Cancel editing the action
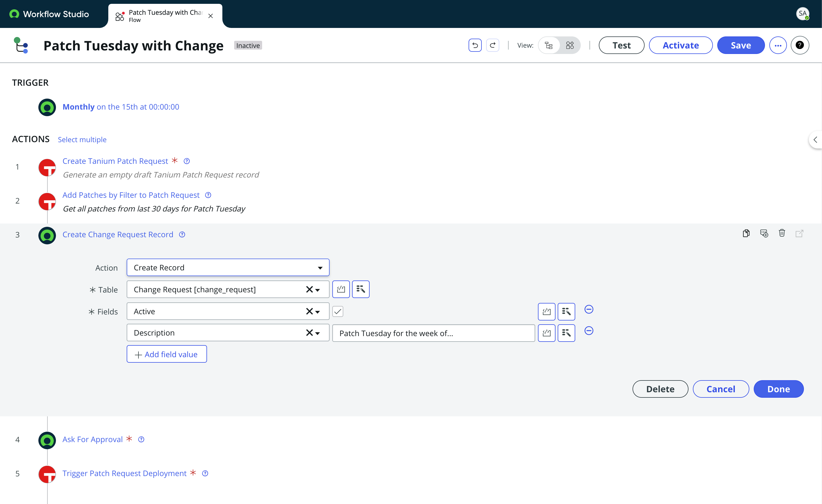This screenshot has height=504, width=822. [x=721, y=389]
